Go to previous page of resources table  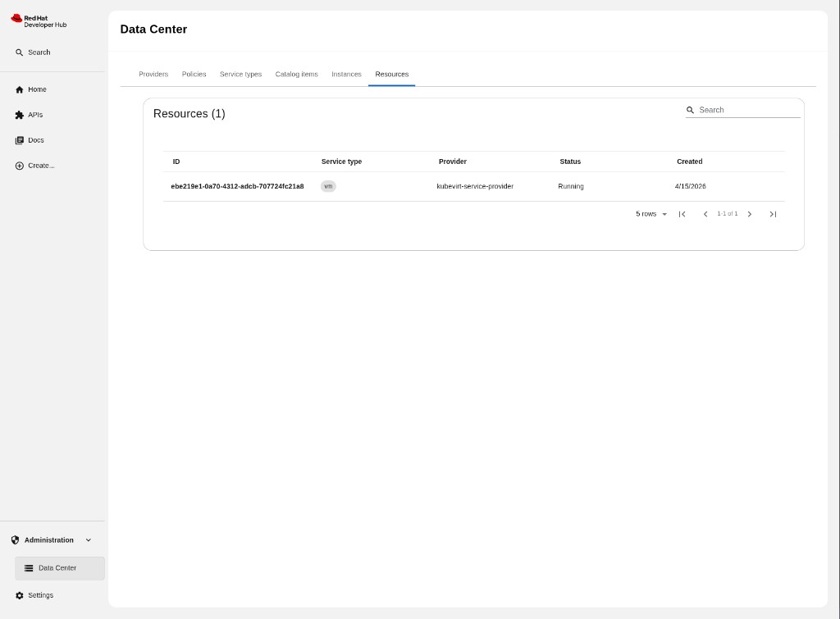tap(705, 214)
